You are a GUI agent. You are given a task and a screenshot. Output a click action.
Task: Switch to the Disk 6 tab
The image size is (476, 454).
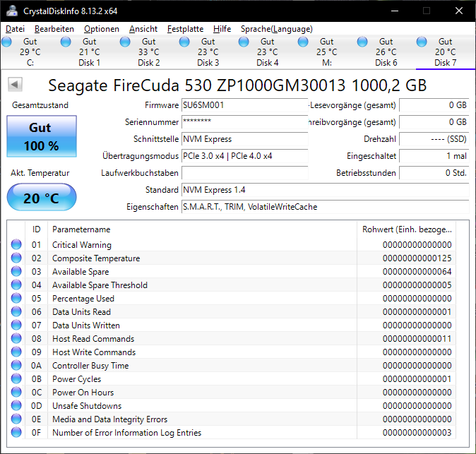[386, 52]
